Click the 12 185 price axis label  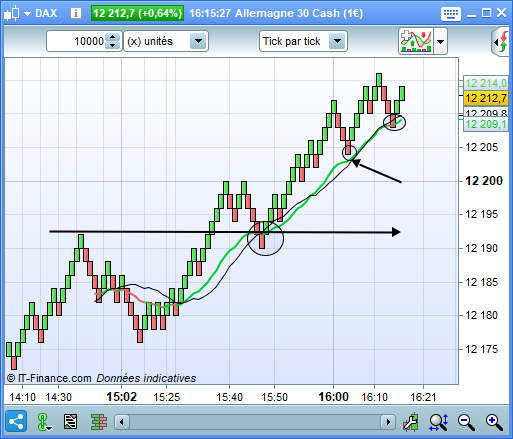[x=481, y=282]
